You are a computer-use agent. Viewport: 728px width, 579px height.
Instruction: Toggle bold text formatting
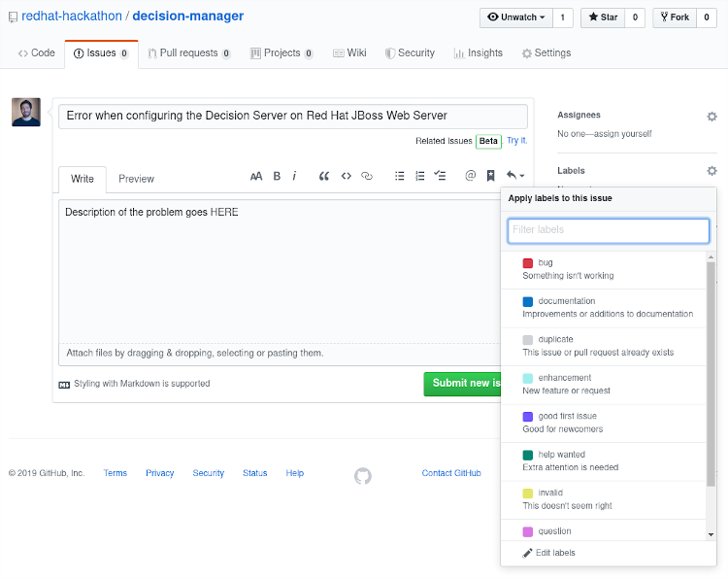pyautogui.click(x=277, y=176)
